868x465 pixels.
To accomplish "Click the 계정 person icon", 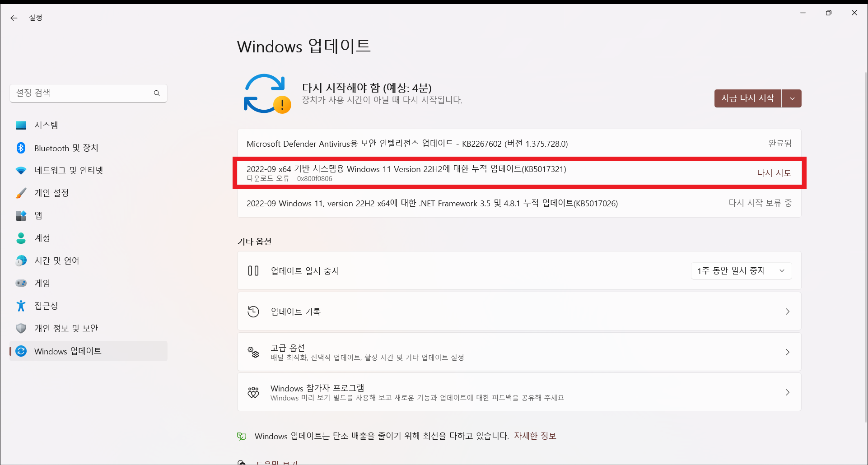I will (x=21, y=238).
